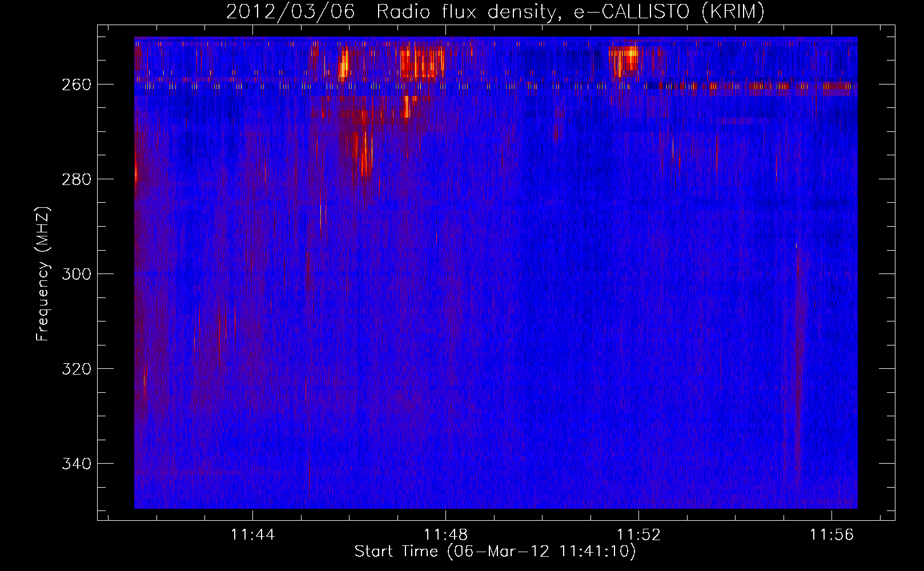924x571 pixels.
Task: Click the 320 frequency tick label
Action: click(76, 369)
